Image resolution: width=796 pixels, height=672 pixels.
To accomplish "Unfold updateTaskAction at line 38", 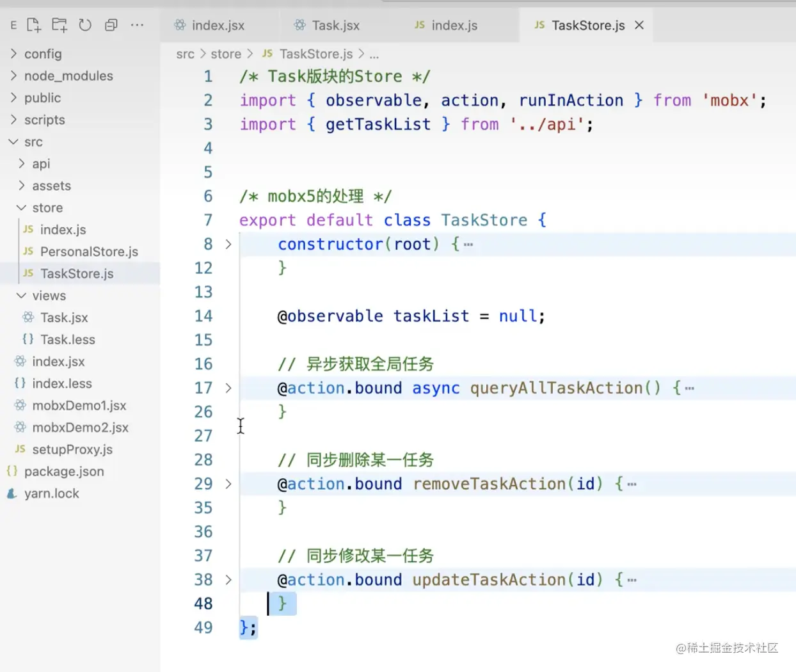I will 228,580.
